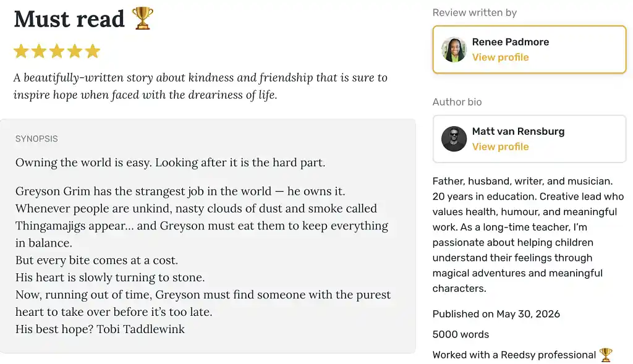Click the trophy icon beside Must read
Screen dimensions: 633x364
click(x=143, y=18)
